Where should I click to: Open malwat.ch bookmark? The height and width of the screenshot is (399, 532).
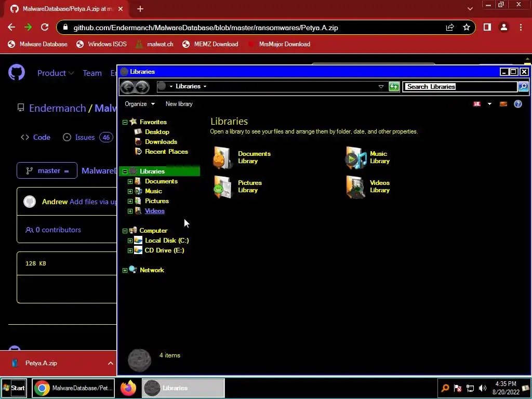tap(154, 44)
